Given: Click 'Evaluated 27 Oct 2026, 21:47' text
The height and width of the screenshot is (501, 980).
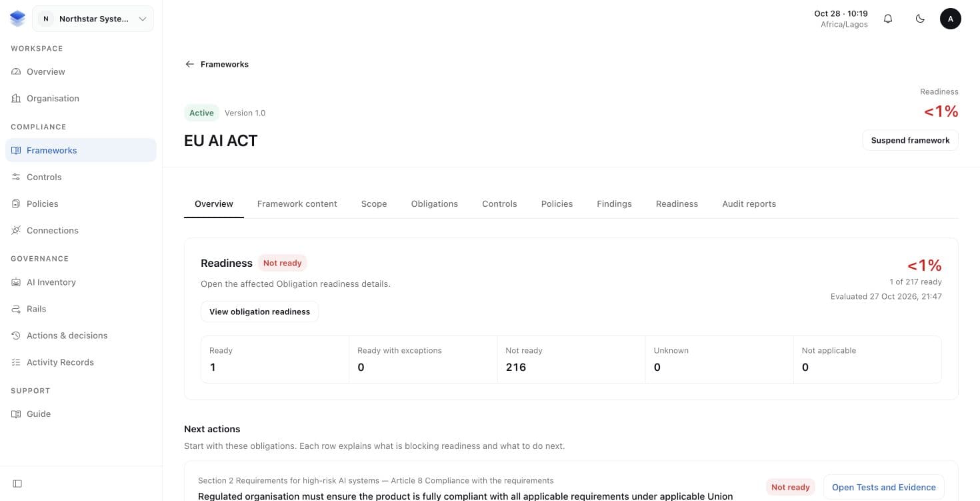Looking at the screenshot, I should pos(886,296).
